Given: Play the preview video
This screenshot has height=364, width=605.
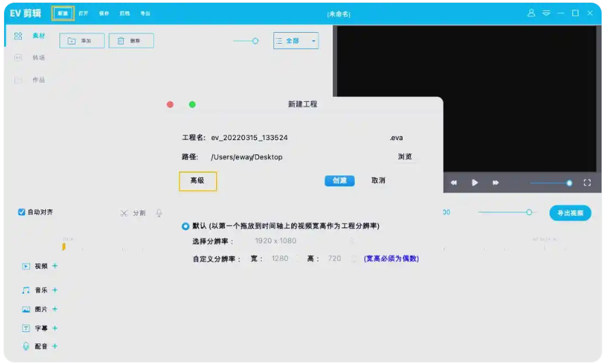Looking at the screenshot, I should pos(474,183).
